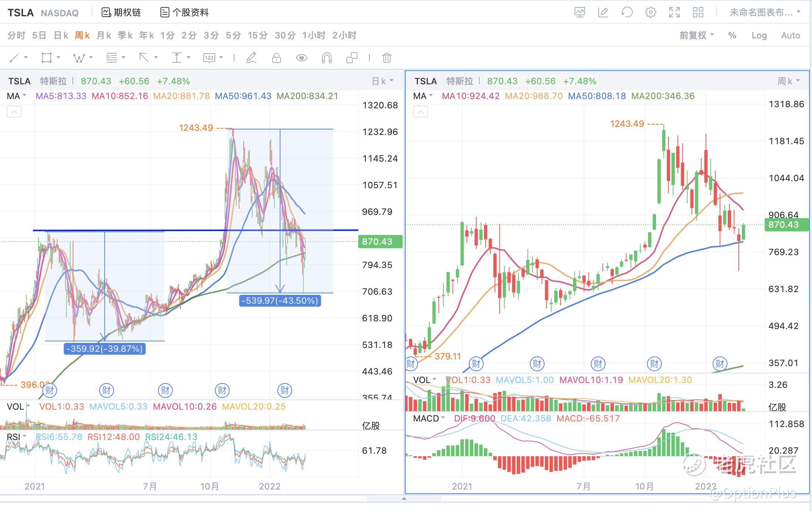Click the chart monitor icon in header
Viewport: 812px width, 511px height.
tap(580, 12)
